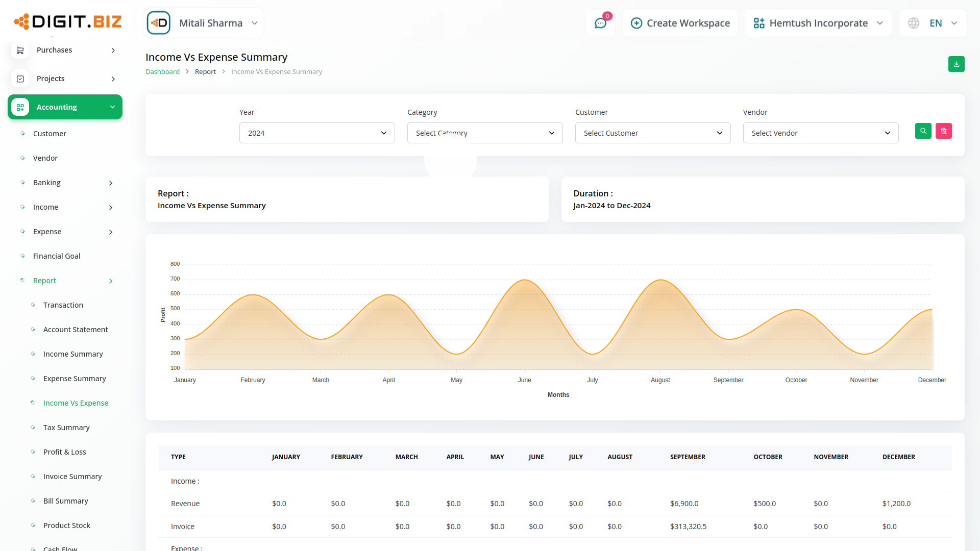
Task: Click the Projects checklist icon
Action: point(20,79)
